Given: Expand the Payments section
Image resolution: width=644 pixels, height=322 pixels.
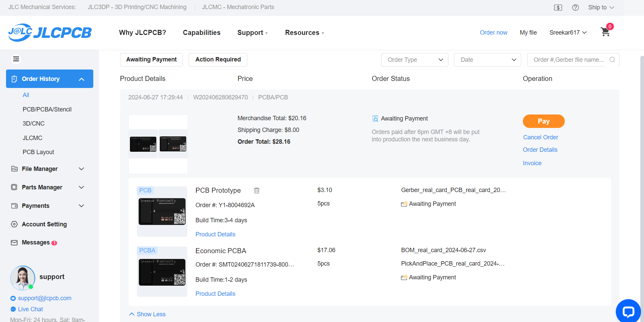Looking at the screenshot, I should (x=81, y=205).
